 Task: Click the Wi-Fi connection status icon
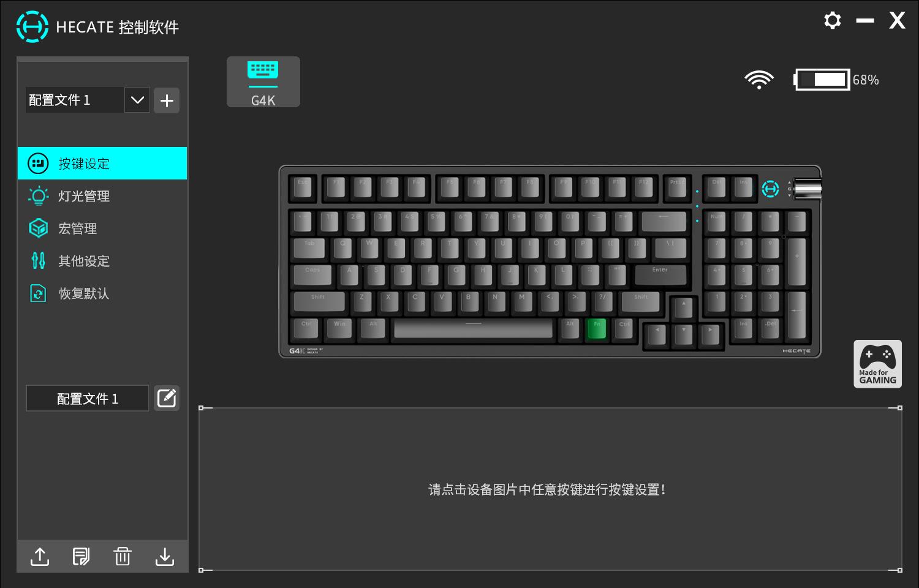pos(759,80)
